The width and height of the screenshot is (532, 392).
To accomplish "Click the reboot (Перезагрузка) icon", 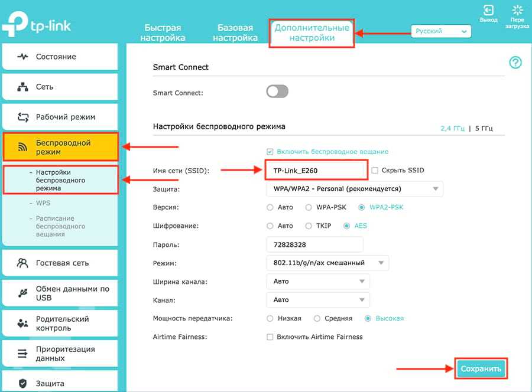I will point(517,11).
